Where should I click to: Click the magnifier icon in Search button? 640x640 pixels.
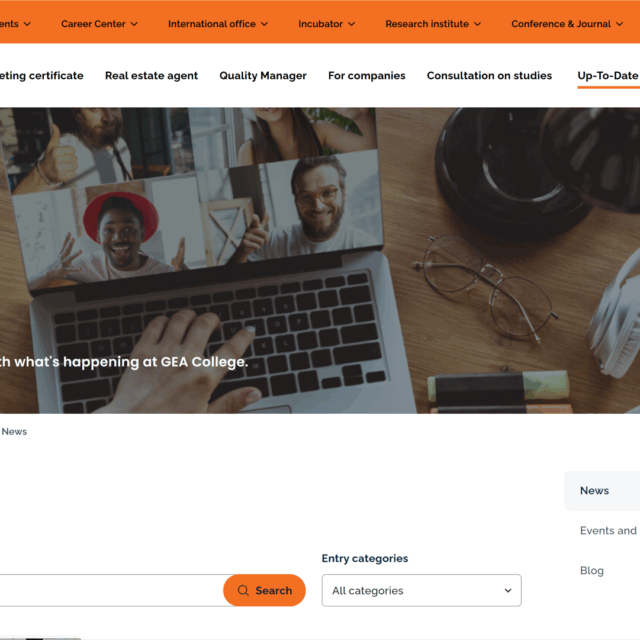coord(243,590)
